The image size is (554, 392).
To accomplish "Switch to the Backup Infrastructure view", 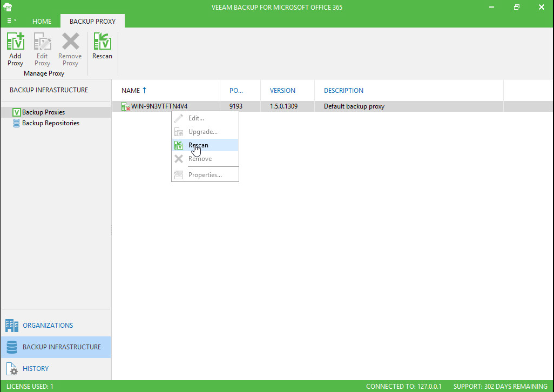I will click(62, 347).
